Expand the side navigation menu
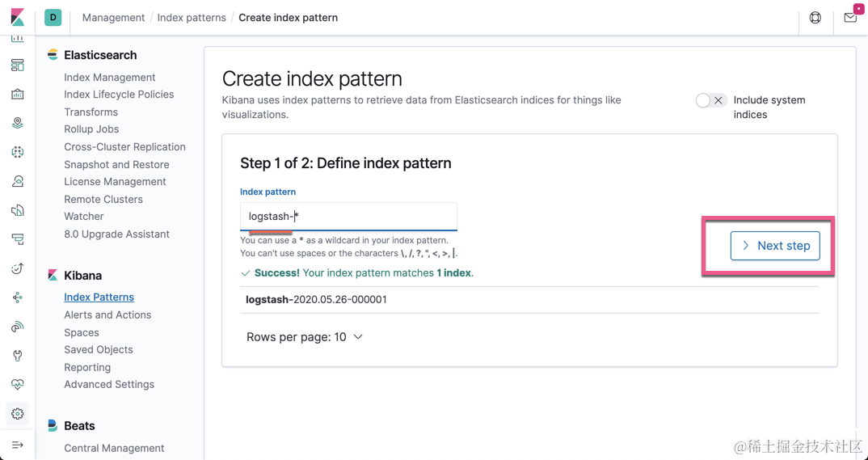The width and height of the screenshot is (868, 460). point(18,445)
